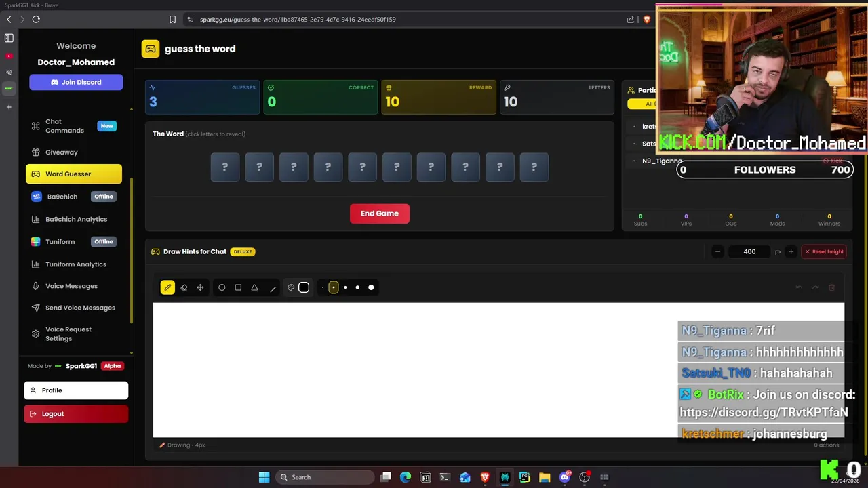Click the plus icon in Brave sidebar

click(x=9, y=107)
